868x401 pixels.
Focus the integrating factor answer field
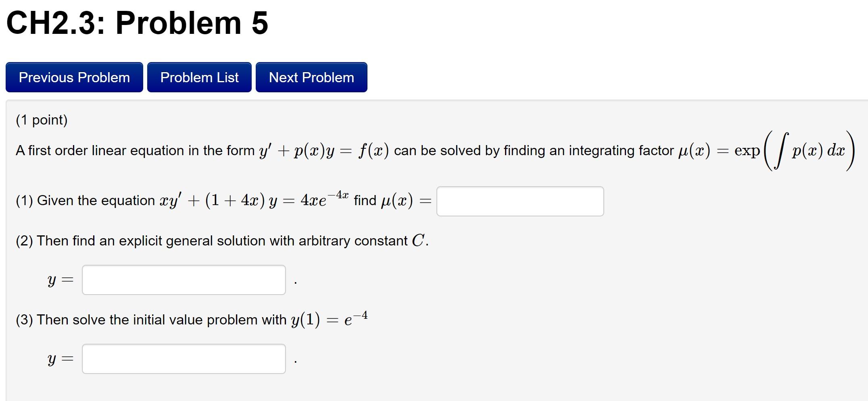click(520, 200)
